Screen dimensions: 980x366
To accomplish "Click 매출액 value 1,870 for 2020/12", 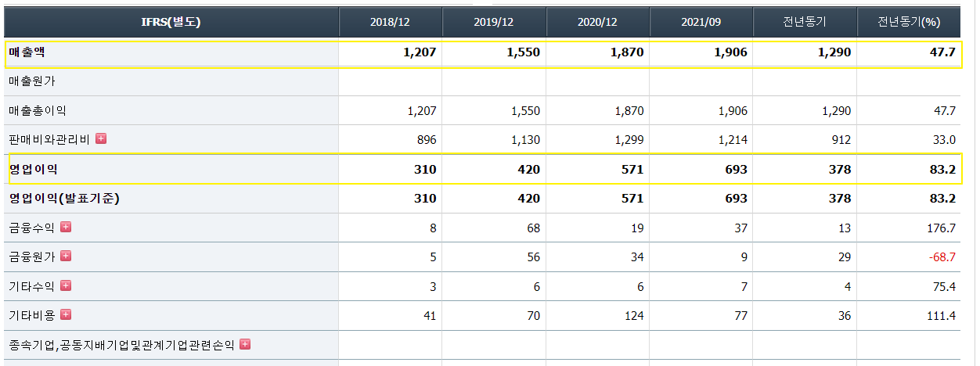I will 627,52.
